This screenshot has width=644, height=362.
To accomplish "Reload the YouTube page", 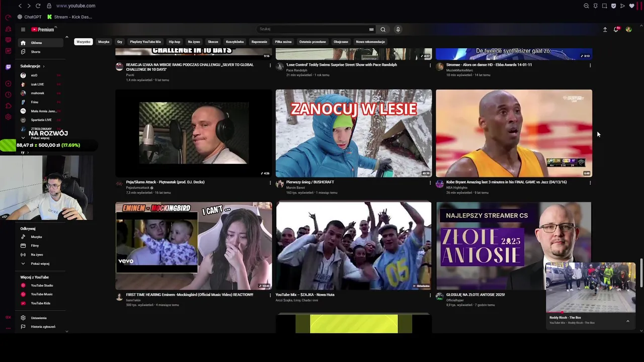I will (38, 6).
